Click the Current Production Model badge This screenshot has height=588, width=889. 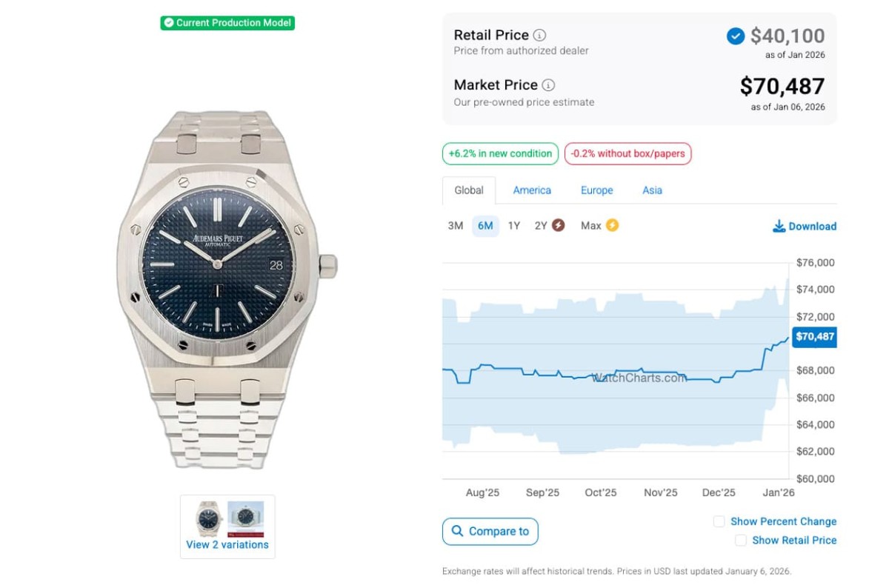(227, 23)
